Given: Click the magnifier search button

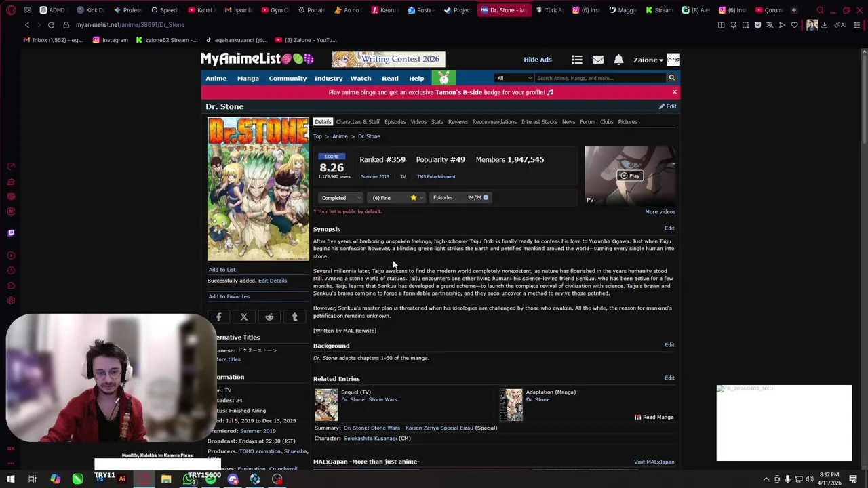Looking at the screenshot, I should [x=672, y=78].
